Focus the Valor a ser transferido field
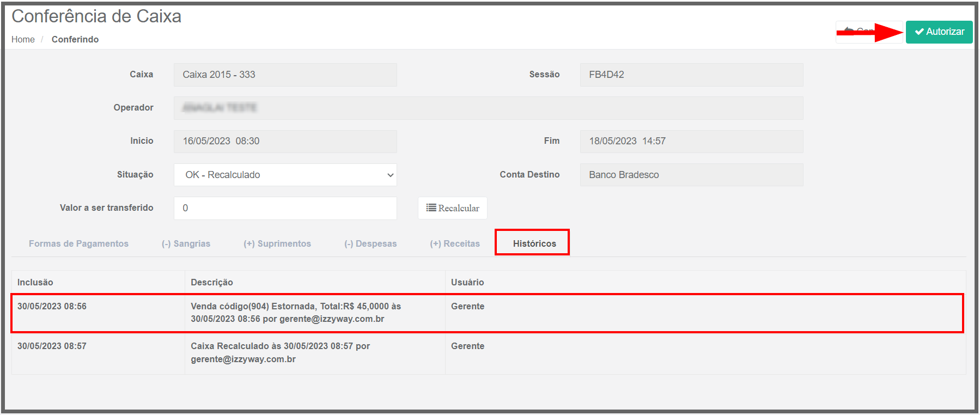Screen dimensions: 980x415 tap(285, 208)
